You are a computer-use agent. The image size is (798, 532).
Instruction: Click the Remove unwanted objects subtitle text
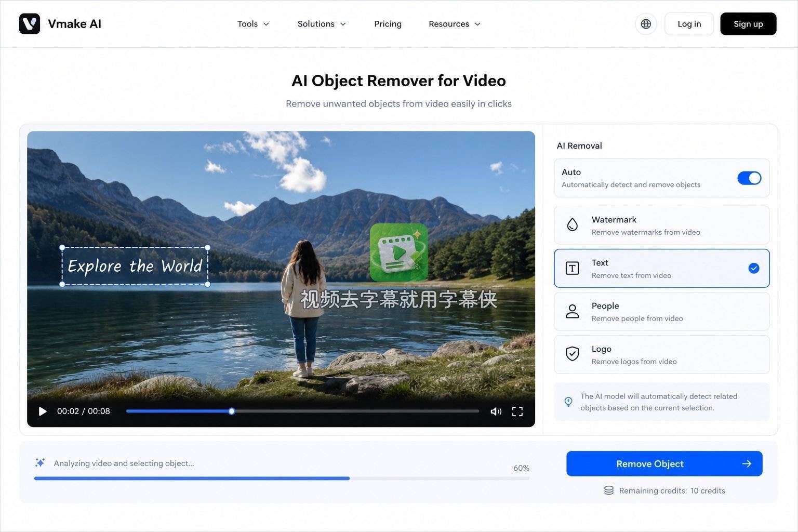tap(399, 104)
